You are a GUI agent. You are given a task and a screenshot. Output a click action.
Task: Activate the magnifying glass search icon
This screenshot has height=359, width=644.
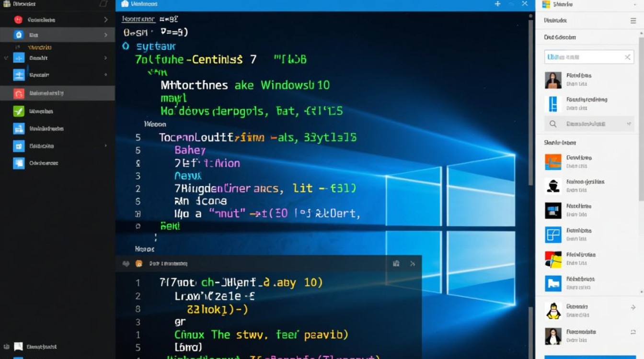coord(552,123)
